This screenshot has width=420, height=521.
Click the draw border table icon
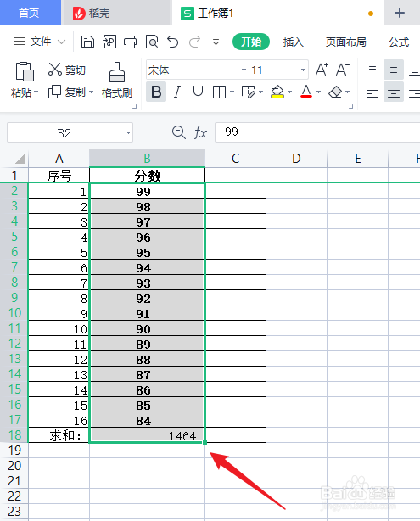(249, 92)
